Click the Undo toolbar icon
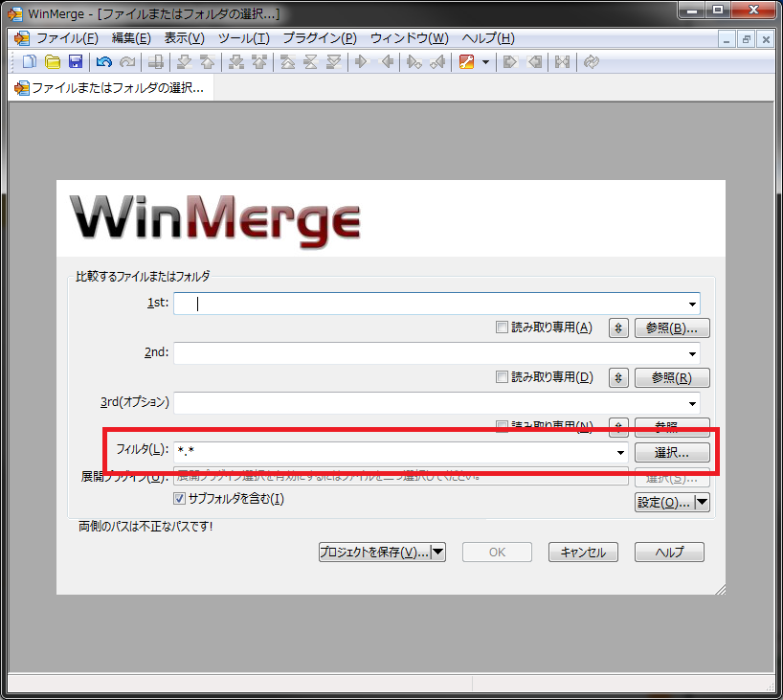Screen dimensions: 783x700 (x=105, y=61)
